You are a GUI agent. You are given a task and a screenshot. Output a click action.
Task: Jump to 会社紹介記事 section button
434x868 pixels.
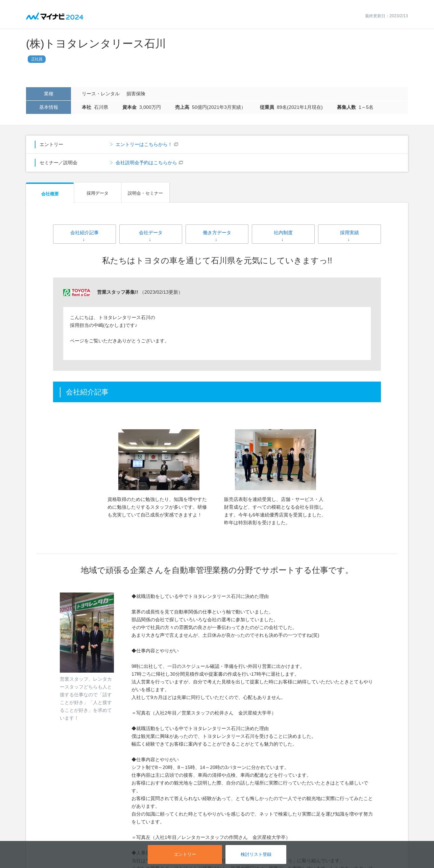85,234
